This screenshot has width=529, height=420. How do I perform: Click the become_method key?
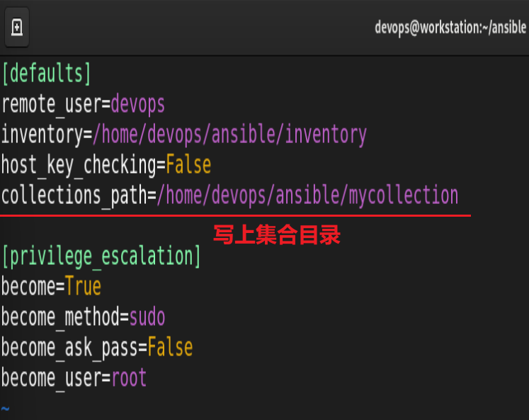tap(60, 317)
